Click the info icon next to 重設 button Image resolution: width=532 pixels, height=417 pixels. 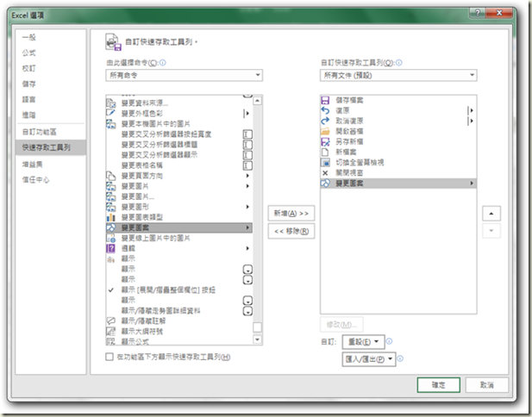pos(390,341)
